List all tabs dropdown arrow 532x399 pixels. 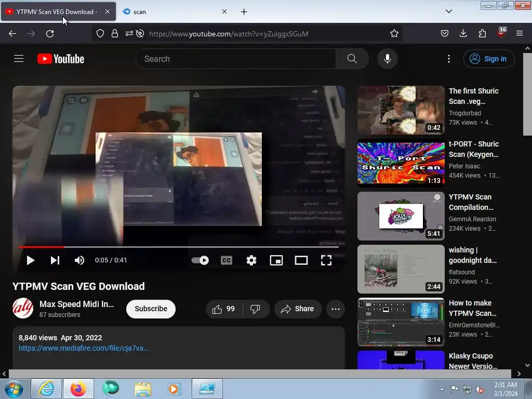coord(448,11)
